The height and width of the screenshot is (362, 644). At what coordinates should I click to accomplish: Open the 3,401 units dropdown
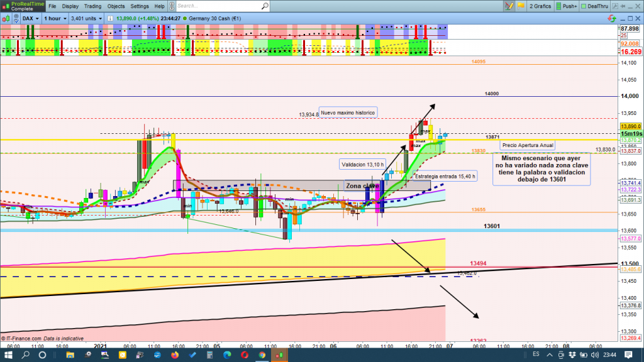[86, 18]
